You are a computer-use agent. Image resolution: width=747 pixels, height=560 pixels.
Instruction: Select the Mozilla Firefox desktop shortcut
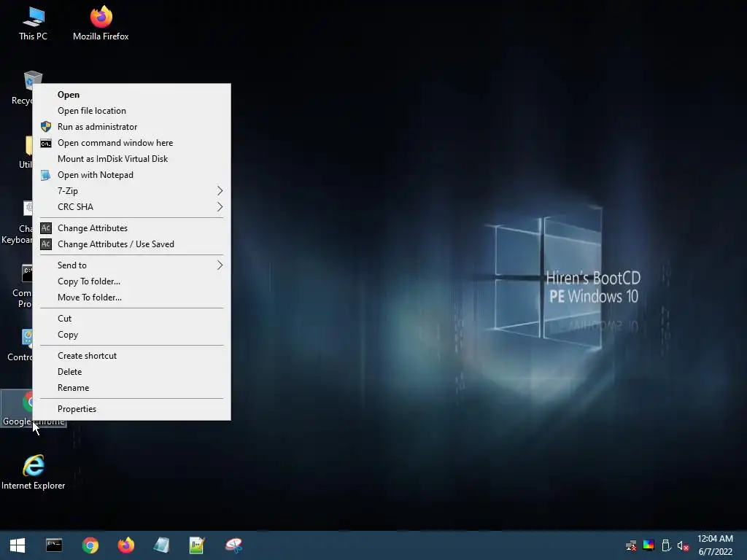[x=101, y=23]
